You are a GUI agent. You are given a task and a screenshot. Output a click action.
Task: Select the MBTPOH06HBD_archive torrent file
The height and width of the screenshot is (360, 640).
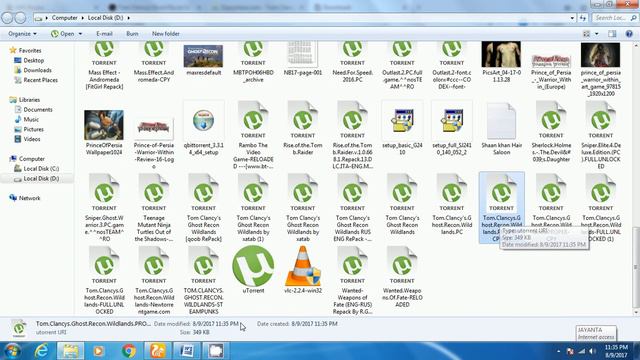tap(253, 61)
